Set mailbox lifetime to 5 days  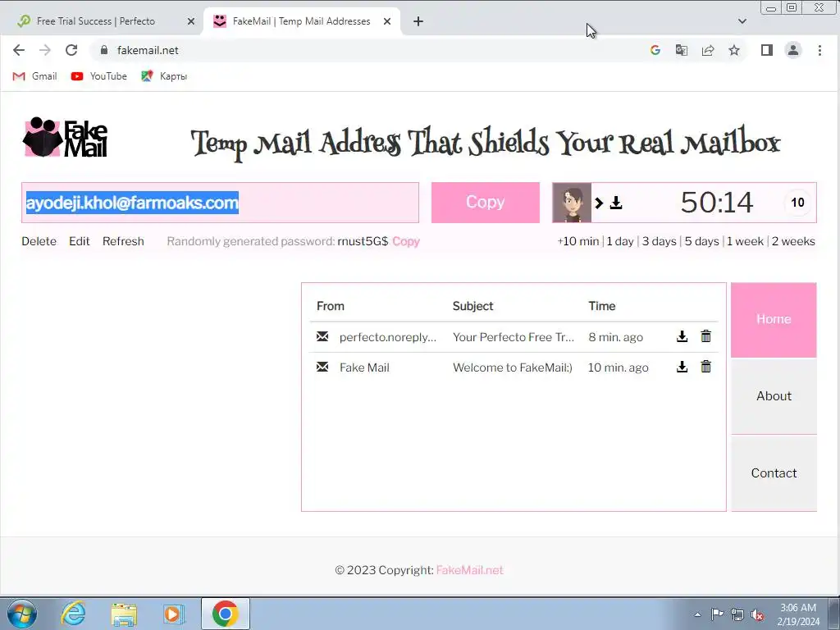click(702, 241)
